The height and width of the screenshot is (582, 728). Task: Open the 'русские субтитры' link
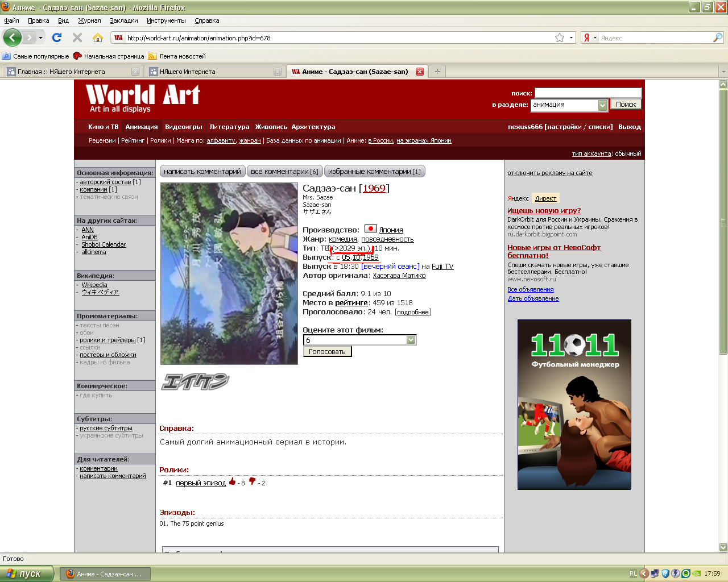106,428
